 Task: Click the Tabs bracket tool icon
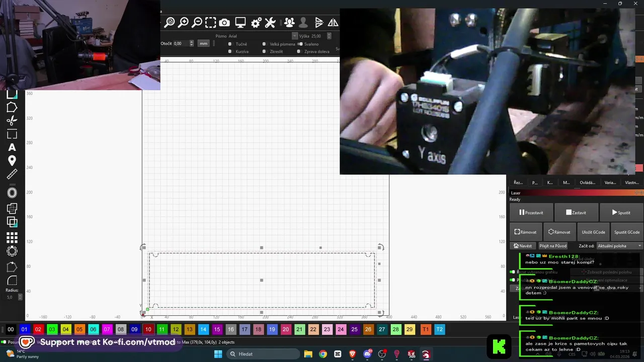click(12, 134)
